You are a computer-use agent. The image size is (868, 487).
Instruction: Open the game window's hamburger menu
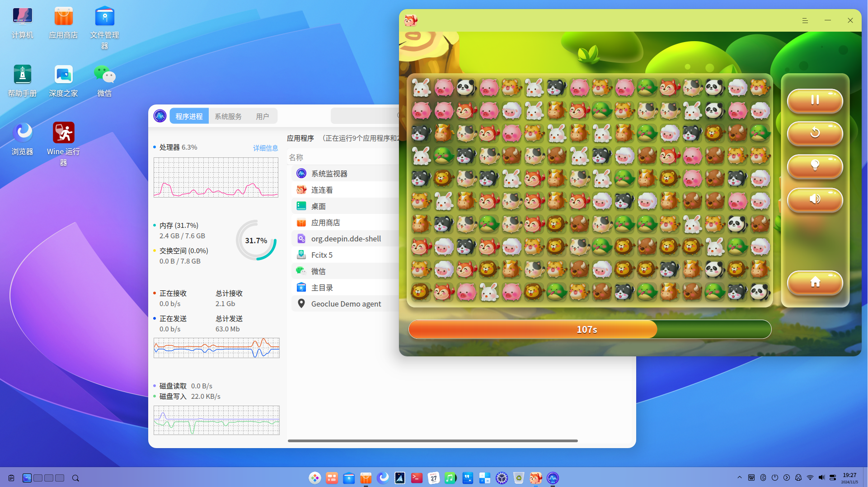pyautogui.click(x=805, y=20)
